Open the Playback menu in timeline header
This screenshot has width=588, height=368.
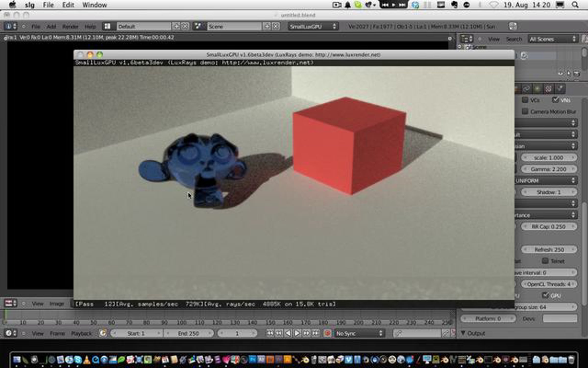pos(81,333)
